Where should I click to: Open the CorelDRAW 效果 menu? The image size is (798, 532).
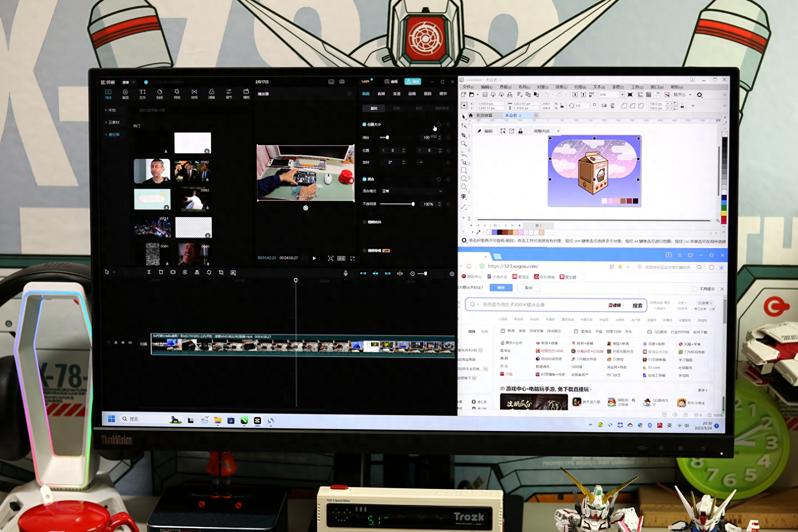click(x=561, y=87)
